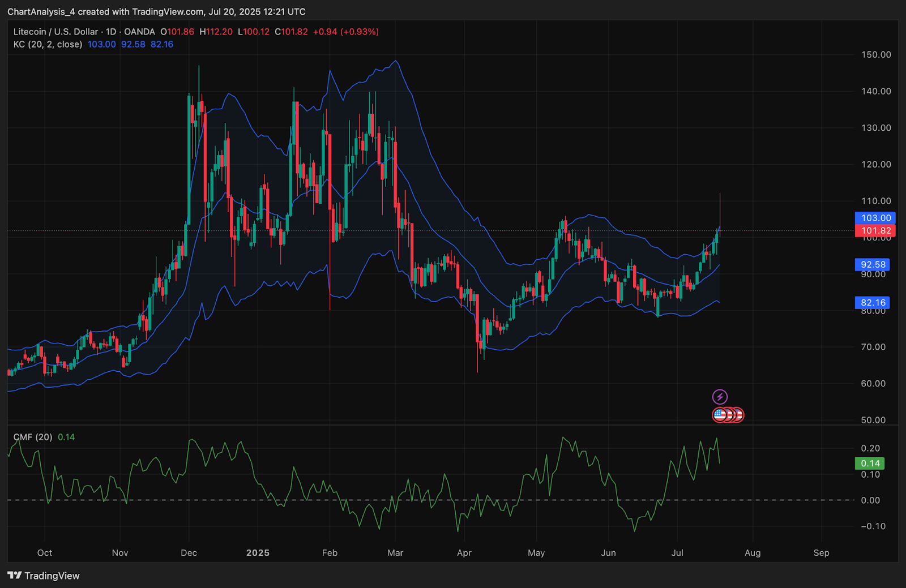Click the green 0.14 CMF value tag
906x588 pixels.
pyautogui.click(x=870, y=463)
